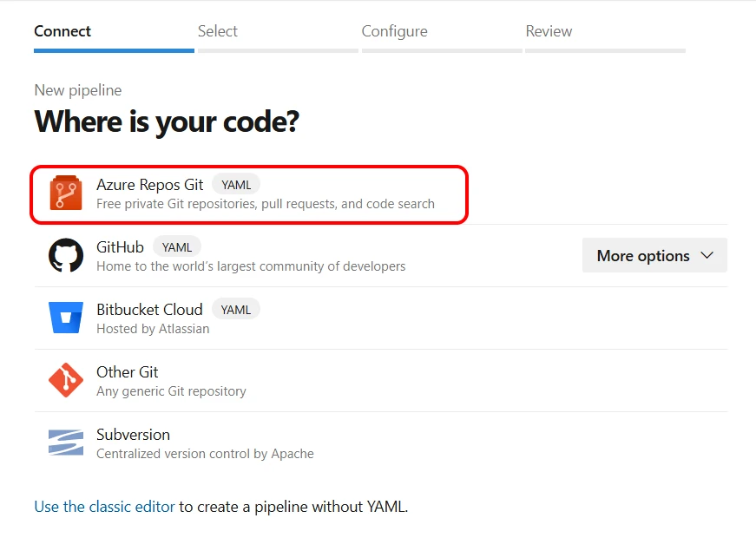Click the Other Git diamond icon
This screenshot has height=551, width=756.
point(66,380)
